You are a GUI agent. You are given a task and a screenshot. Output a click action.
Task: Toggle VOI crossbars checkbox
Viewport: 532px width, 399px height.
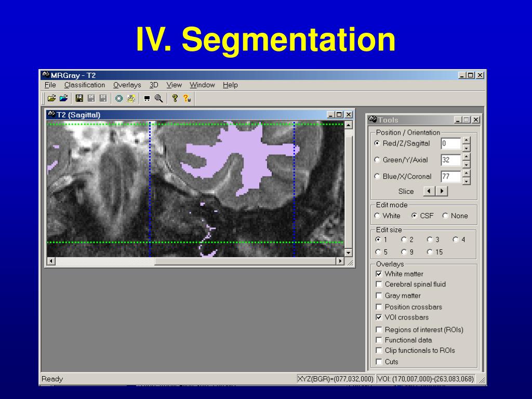(379, 317)
